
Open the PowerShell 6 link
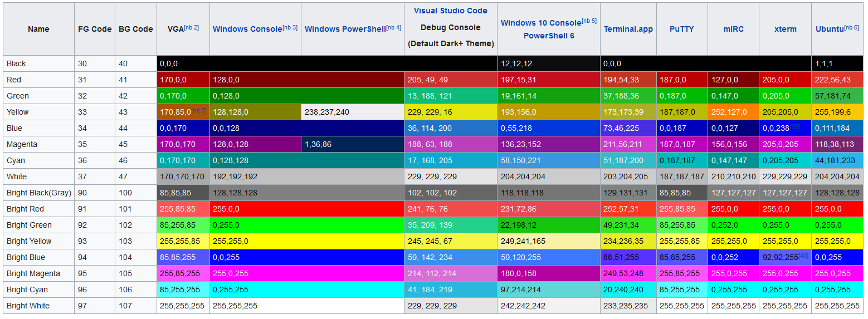(549, 36)
